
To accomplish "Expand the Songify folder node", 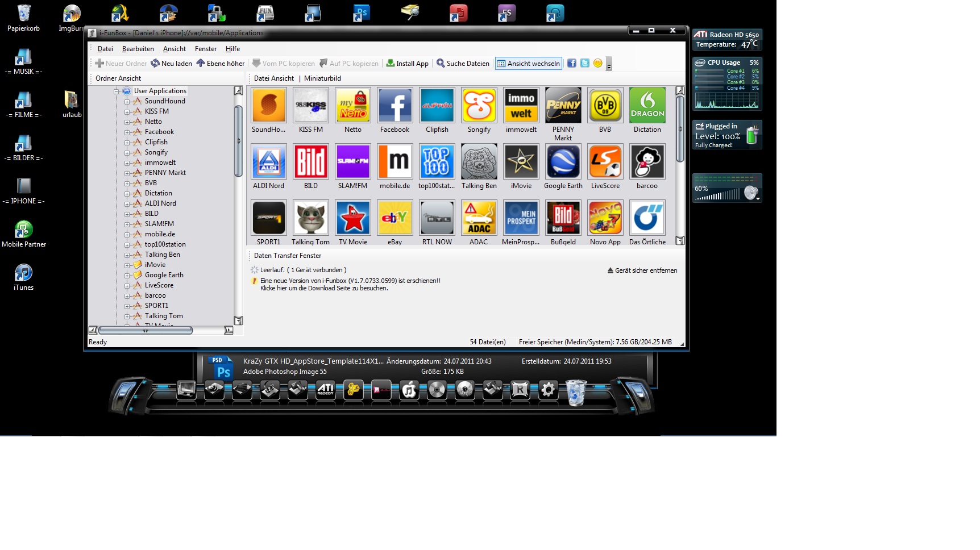I will [127, 152].
